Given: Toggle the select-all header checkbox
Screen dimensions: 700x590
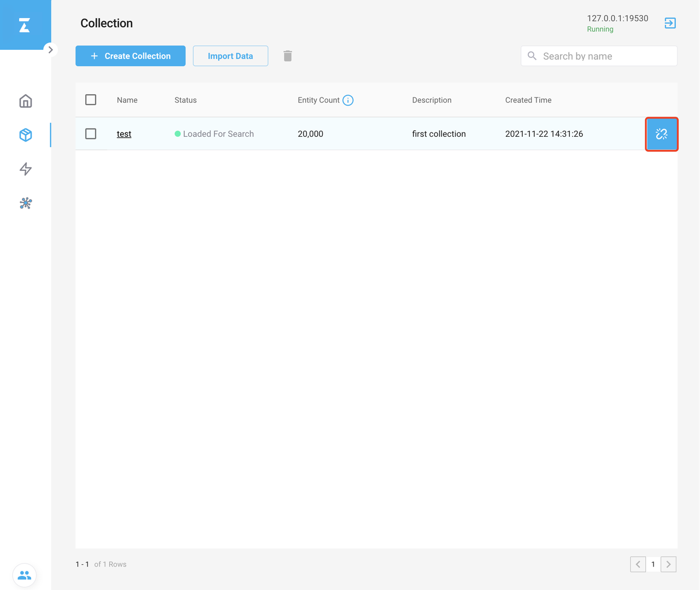Looking at the screenshot, I should pyautogui.click(x=91, y=100).
